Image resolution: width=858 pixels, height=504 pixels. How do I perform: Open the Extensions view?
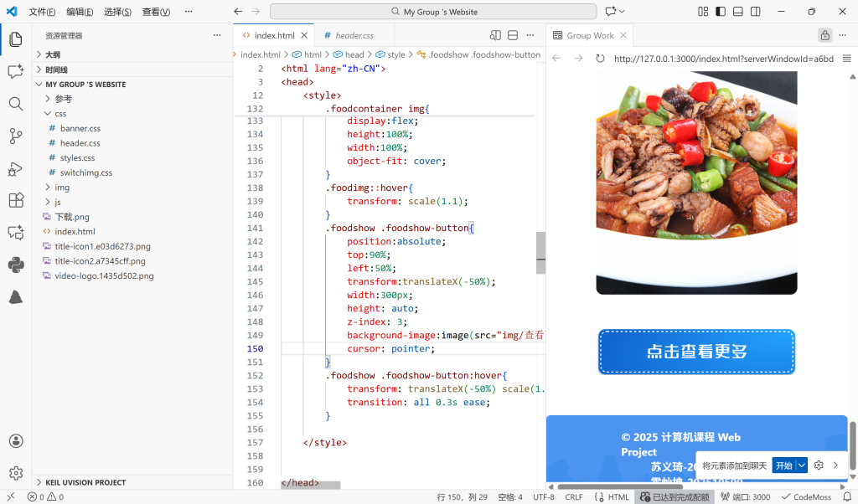click(x=15, y=200)
